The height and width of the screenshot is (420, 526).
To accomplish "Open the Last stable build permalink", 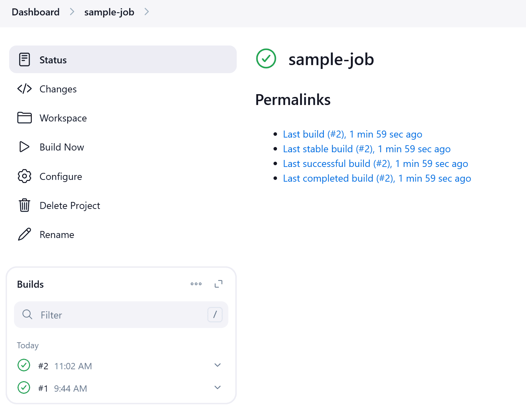I will (366, 149).
